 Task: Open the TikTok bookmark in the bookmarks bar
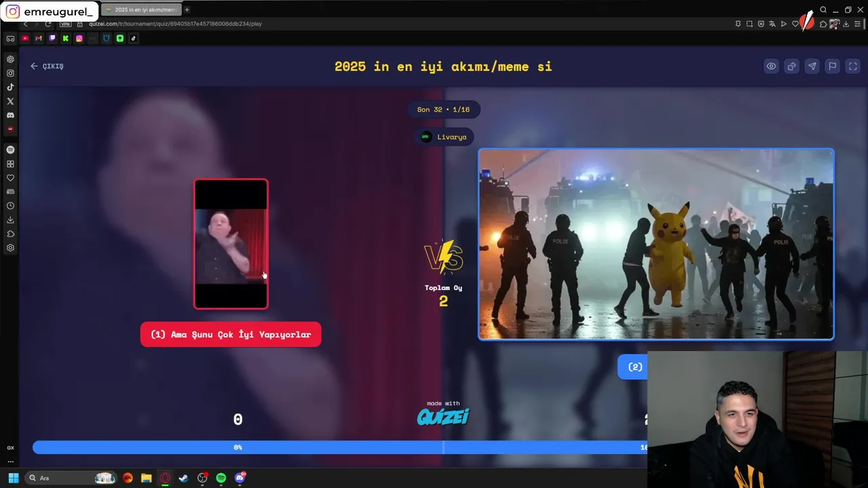[x=134, y=39]
